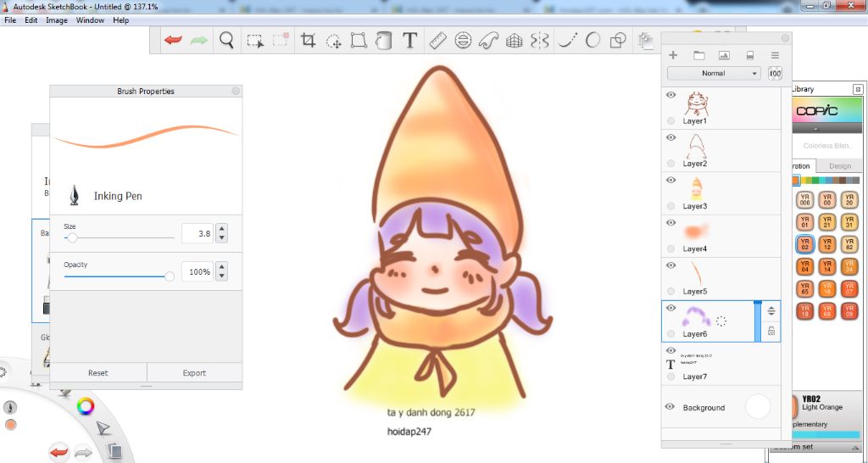Turn on the Symmetry tool

(540, 41)
